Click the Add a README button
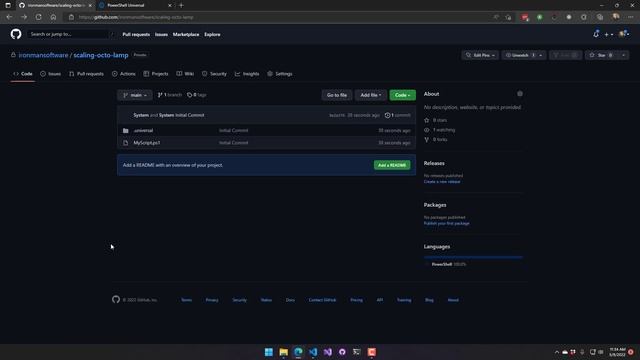This screenshot has width=640, height=360. [392, 165]
